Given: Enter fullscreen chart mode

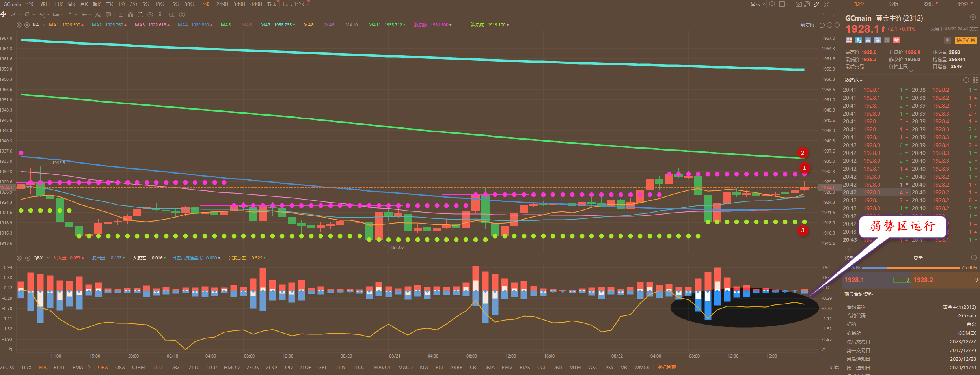Looking at the screenshot, I should [x=827, y=4].
